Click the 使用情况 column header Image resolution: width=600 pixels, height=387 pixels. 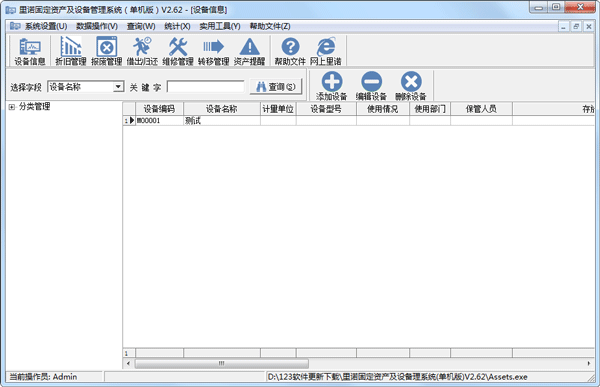(x=383, y=109)
